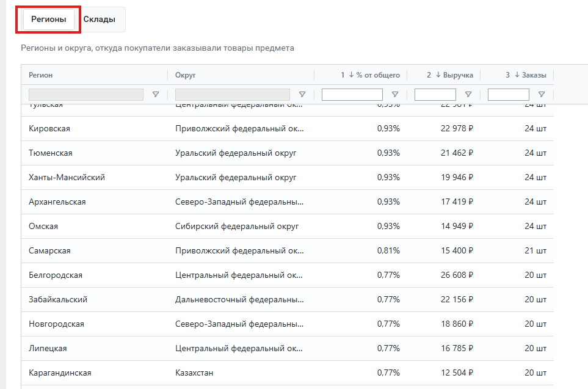Click the Округ column header
Screen dimensions: 588x389
185,75
